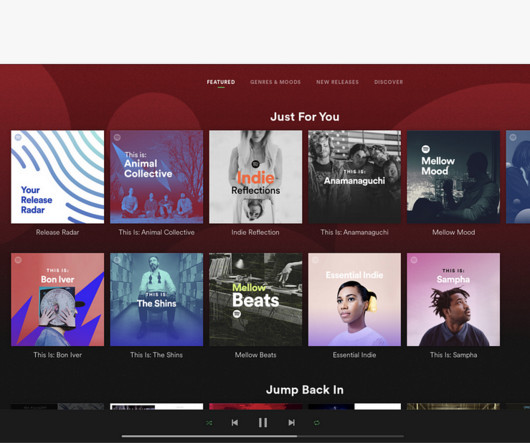Click the Mellow Mood playlist cover

pyautogui.click(x=453, y=177)
